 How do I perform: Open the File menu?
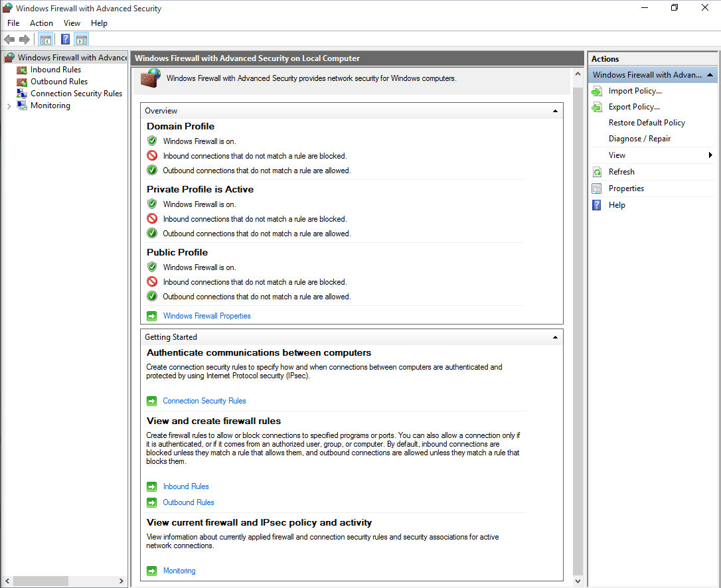[13, 23]
